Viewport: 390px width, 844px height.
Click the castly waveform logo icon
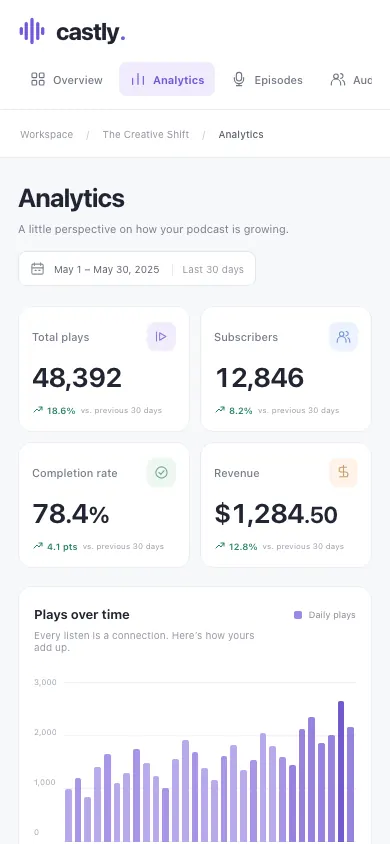point(32,31)
